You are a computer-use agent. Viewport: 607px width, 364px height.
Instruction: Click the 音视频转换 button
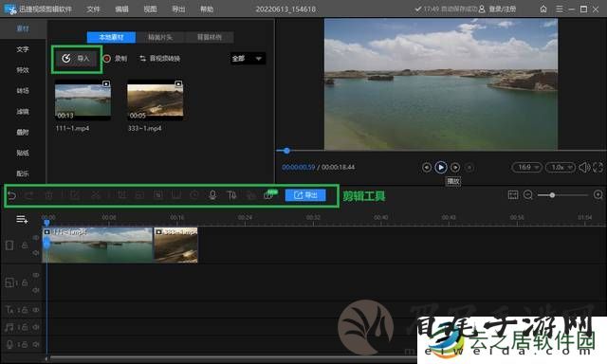tap(160, 59)
